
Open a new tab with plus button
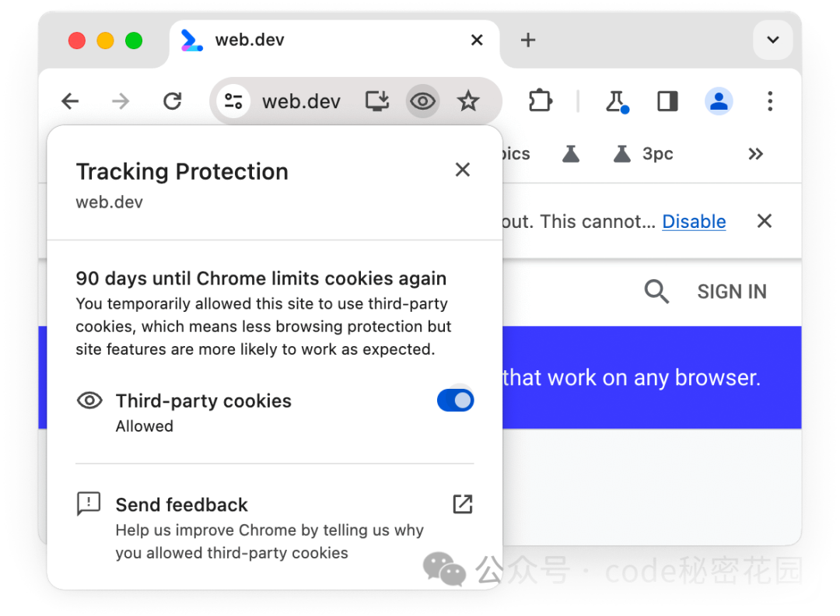click(527, 40)
